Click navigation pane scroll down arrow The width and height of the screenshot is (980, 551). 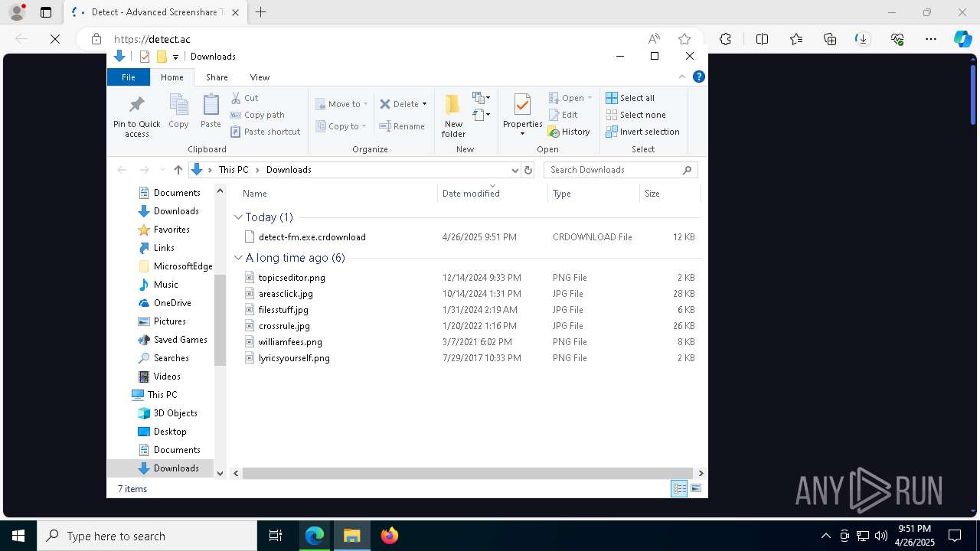220,474
